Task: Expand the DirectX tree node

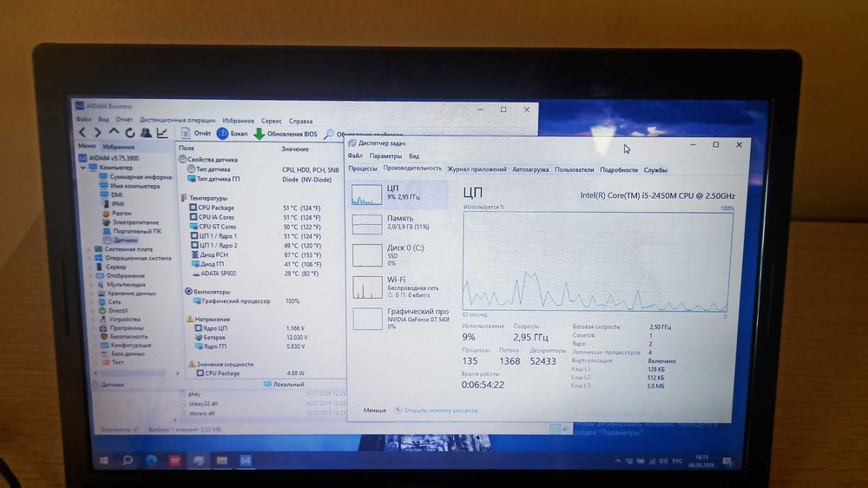Action: coord(92,311)
